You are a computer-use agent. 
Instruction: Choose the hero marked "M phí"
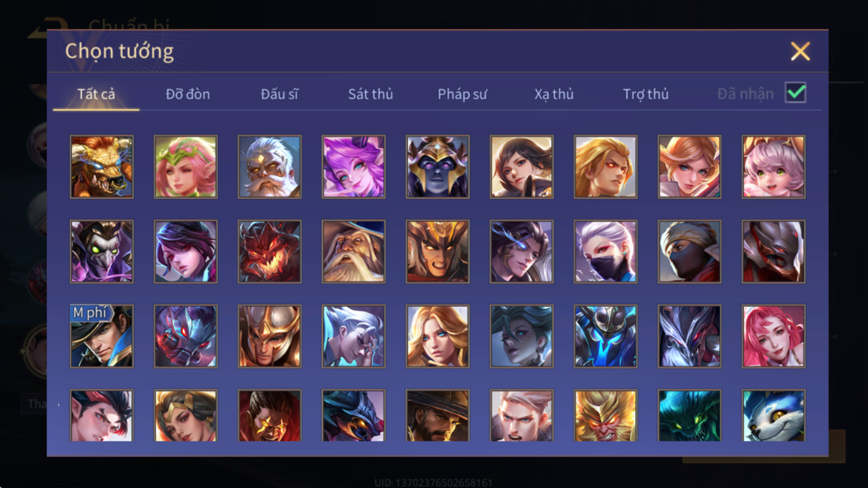pyautogui.click(x=102, y=337)
